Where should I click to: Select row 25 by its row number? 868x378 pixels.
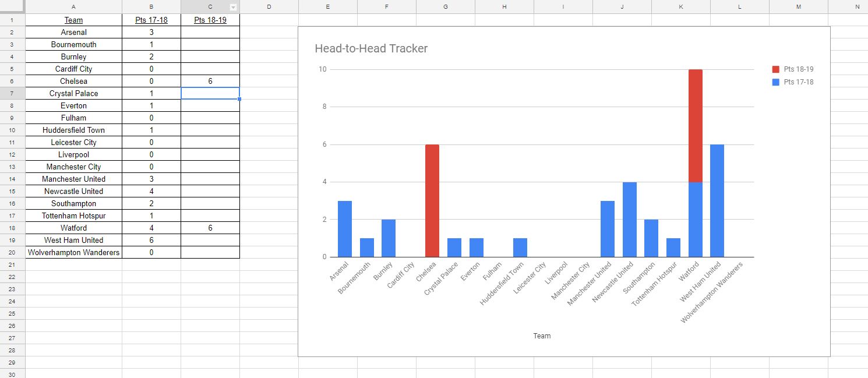(12, 313)
